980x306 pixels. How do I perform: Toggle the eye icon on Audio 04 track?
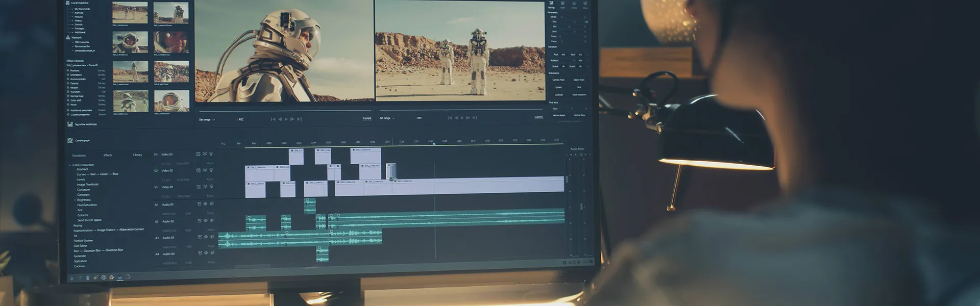(206, 253)
